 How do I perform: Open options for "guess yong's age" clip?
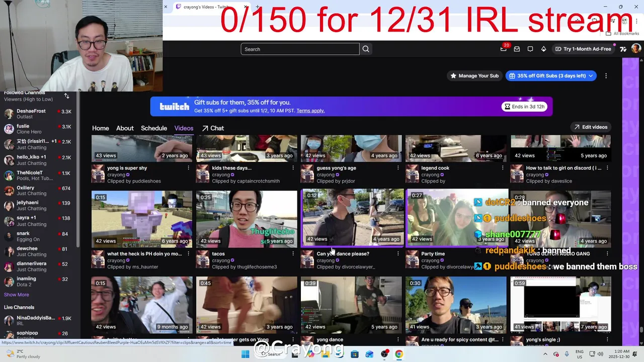tap(398, 168)
